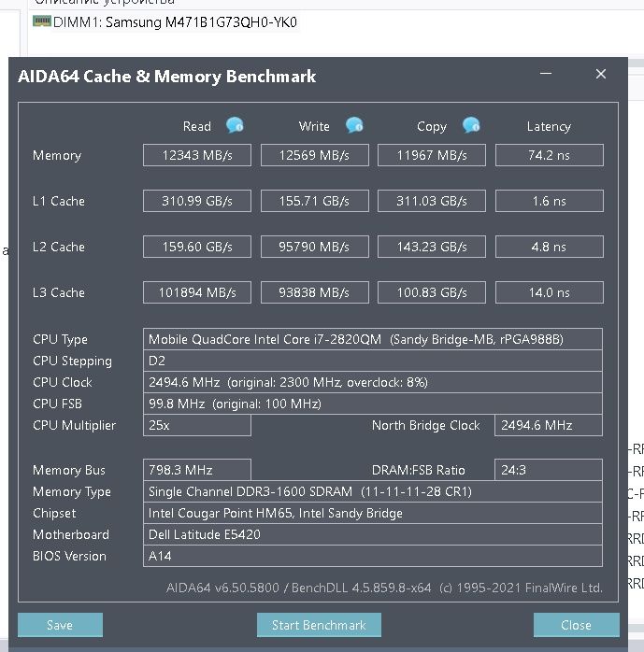Viewport: 644px width, 652px height.
Task: Click the AIDA64 version copyright text
Action: (384, 588)
